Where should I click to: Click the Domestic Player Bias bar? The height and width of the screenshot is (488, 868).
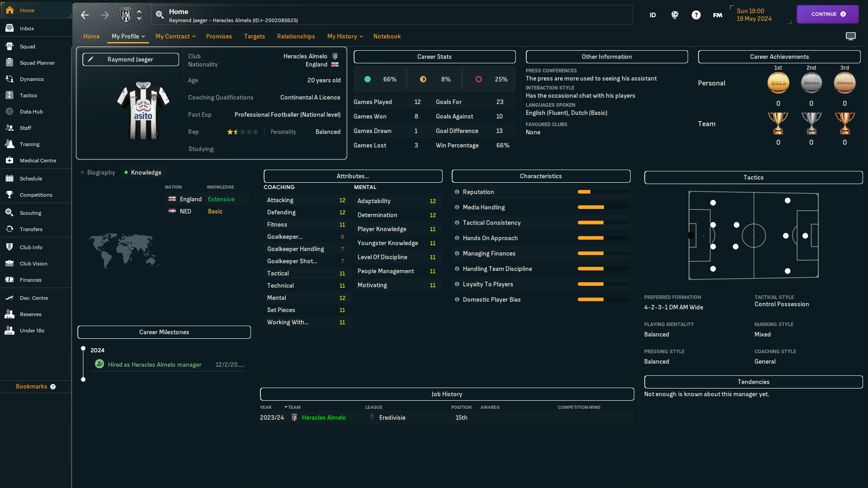604,299
